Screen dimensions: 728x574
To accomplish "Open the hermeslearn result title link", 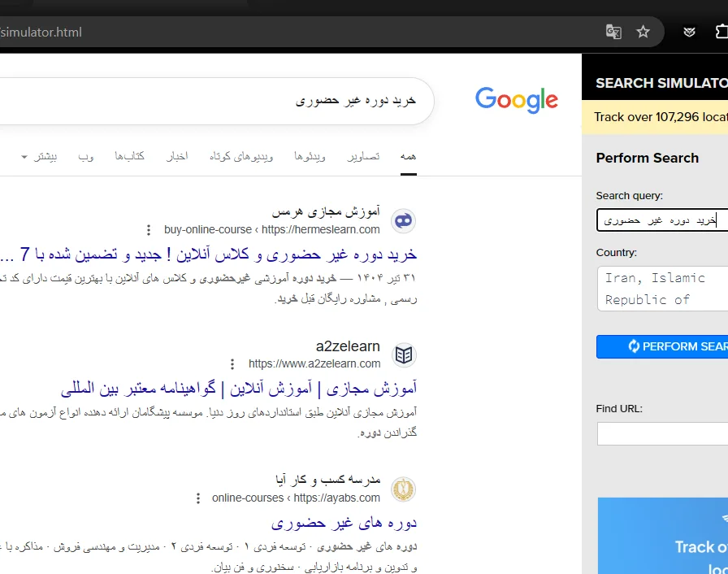I will [209, 254].
